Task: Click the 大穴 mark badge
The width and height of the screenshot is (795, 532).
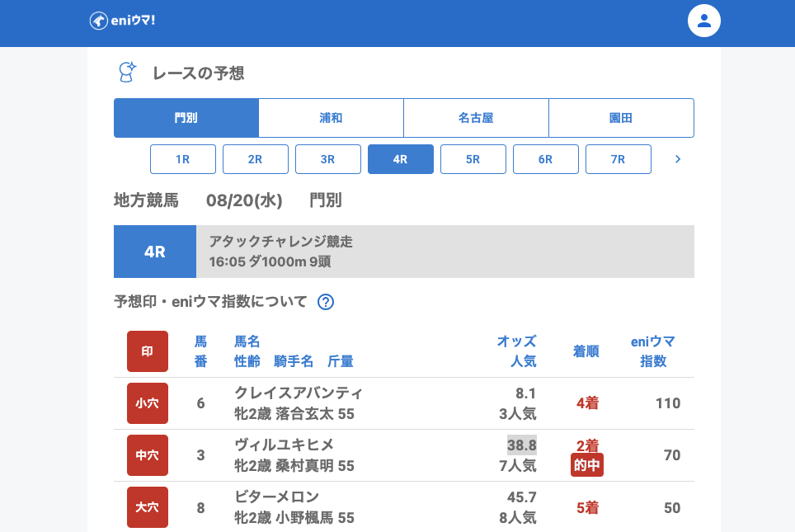Action: [x=148, y=507]
